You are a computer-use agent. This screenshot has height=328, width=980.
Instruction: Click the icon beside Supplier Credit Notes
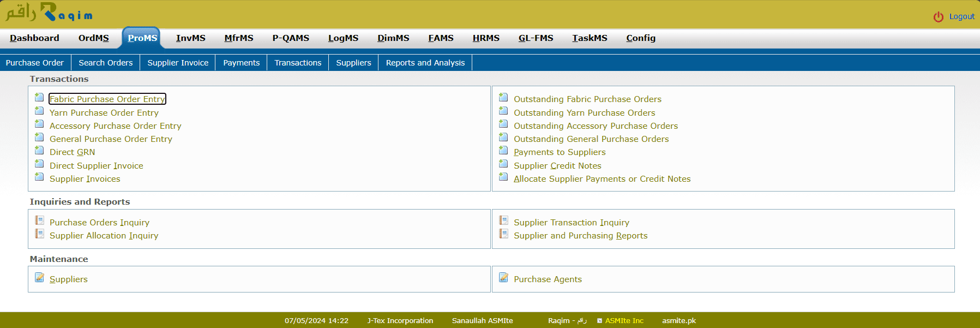503,164
